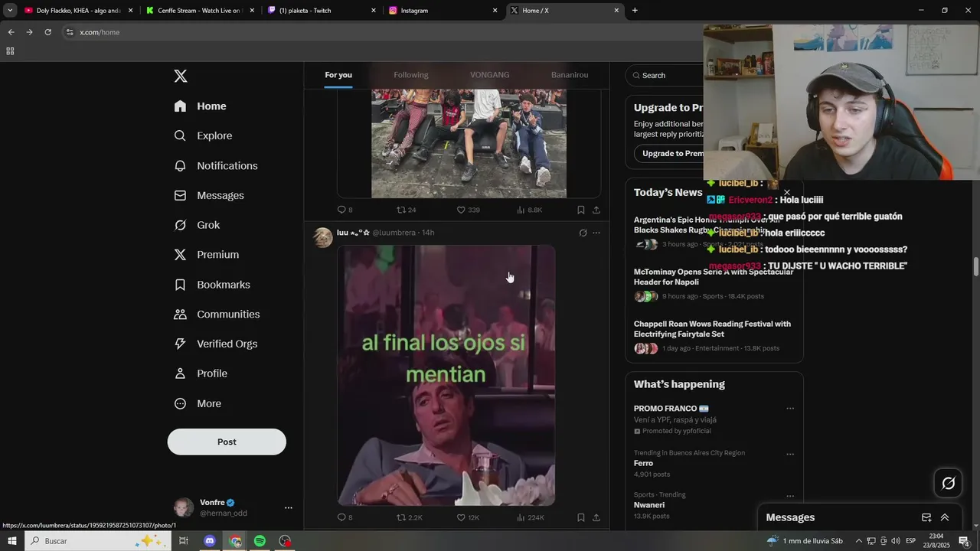This screenshot has width=980, height=551.
Task: Switch to the Instagram browser tab
Action: (x=443, y=11)
